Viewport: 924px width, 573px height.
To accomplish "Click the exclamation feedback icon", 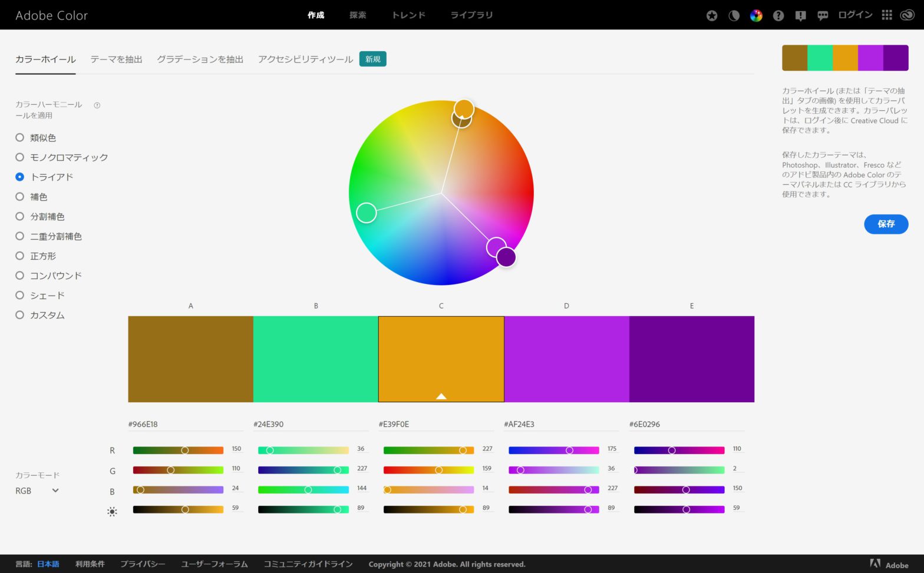I will pos(800,16).
